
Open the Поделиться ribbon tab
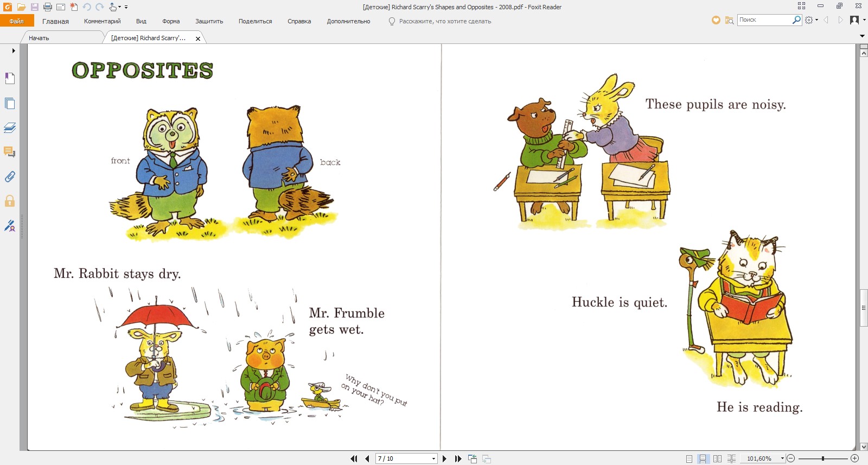tap(255, 21)
